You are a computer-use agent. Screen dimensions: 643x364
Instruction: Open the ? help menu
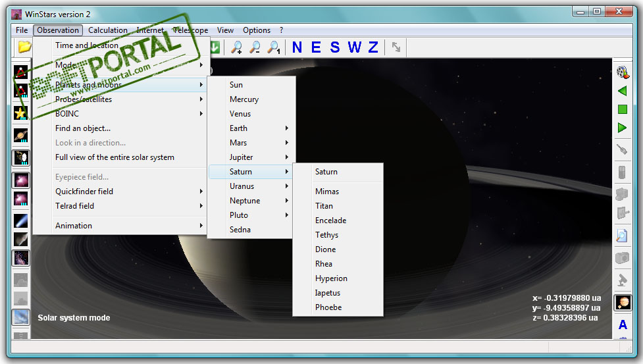(281, 30)
